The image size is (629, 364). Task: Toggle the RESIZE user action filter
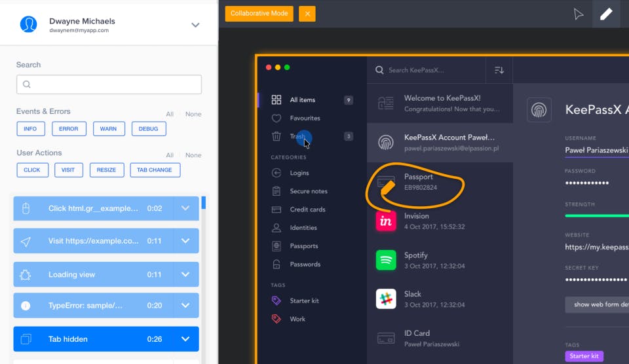click(x=107, y=170)
